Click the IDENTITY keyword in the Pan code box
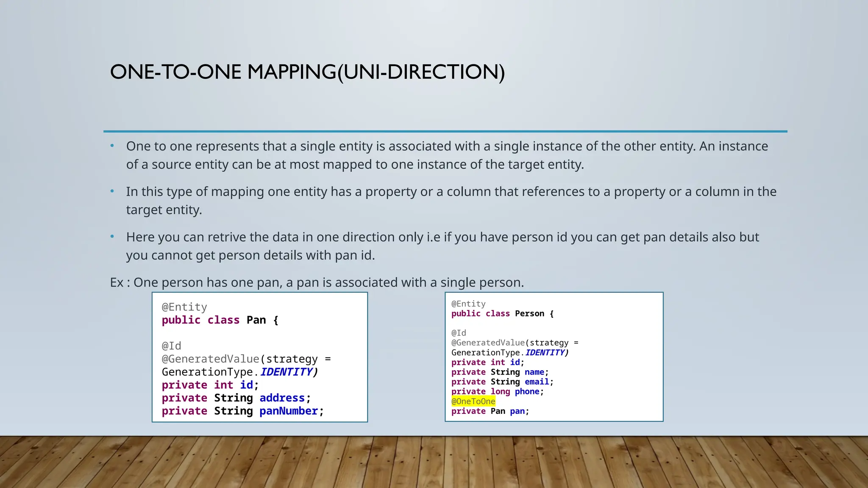This screenshot has height=488, width=868. coord(286,372)
